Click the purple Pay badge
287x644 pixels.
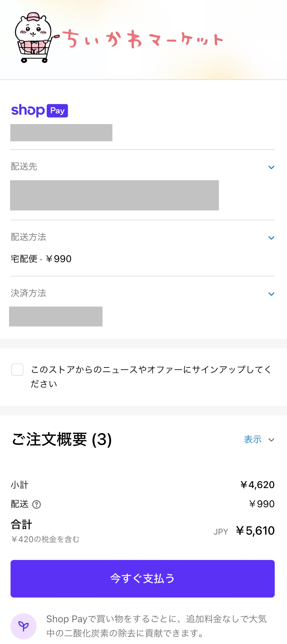[x=57, y=111]
